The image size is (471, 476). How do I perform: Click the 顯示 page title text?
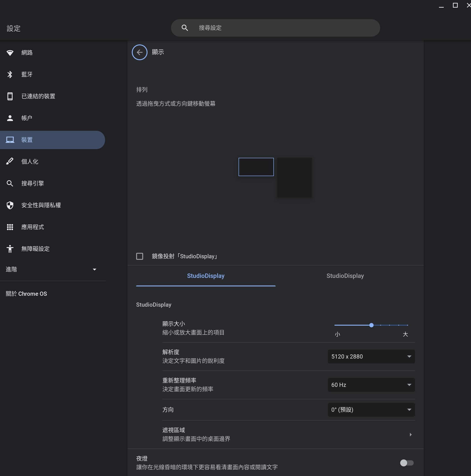click(x=158, y=52)
